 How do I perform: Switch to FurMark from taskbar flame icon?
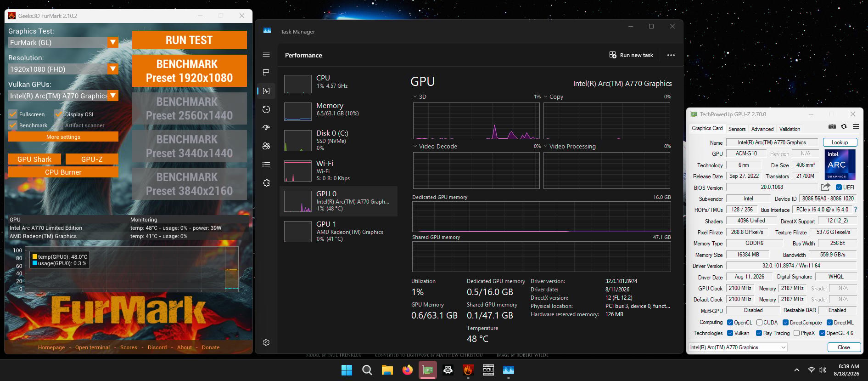click(x=468, y=370)
